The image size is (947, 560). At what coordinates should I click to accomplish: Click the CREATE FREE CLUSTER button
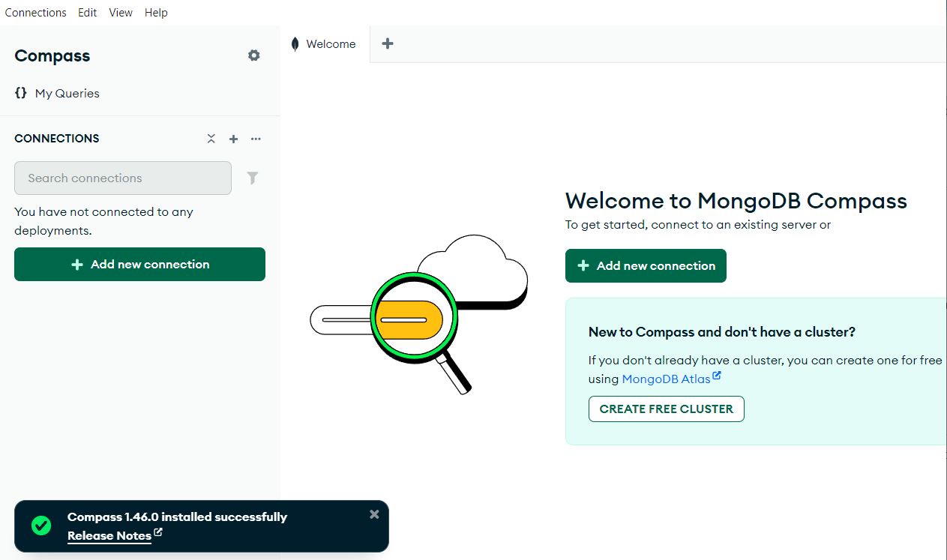666,409
